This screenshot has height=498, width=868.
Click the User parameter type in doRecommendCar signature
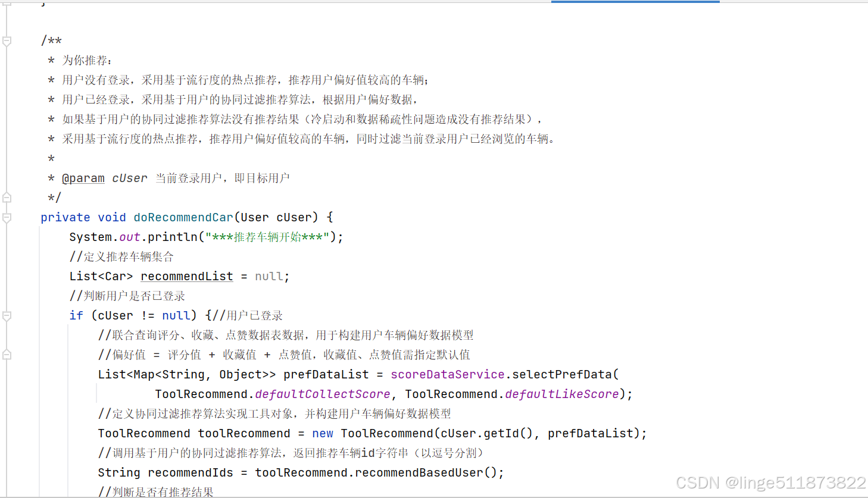(x=255, y=217)
